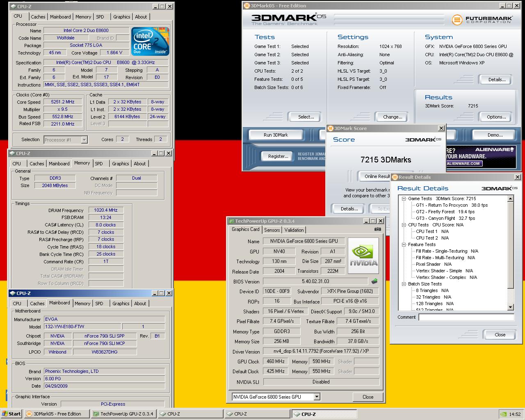The width and height of the screenshot is (525, 420).
Task: Click the Close button in GPU-Z
Action: 368,397
